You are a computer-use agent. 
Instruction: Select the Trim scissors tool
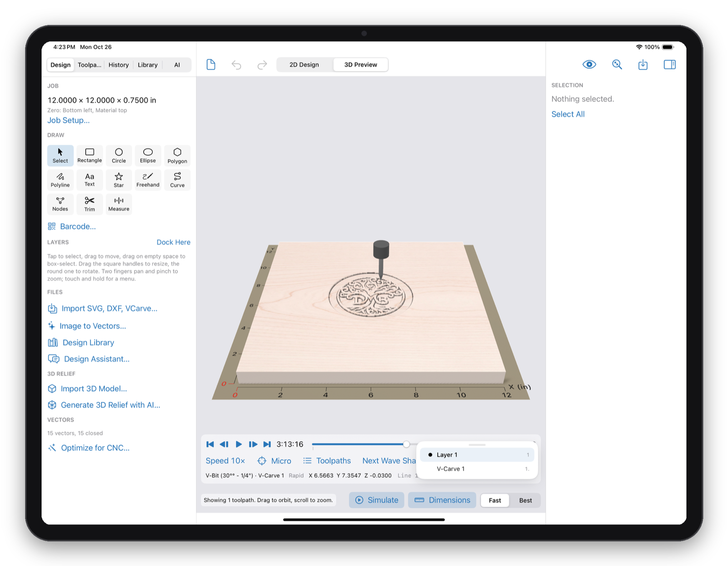[90, 204]
